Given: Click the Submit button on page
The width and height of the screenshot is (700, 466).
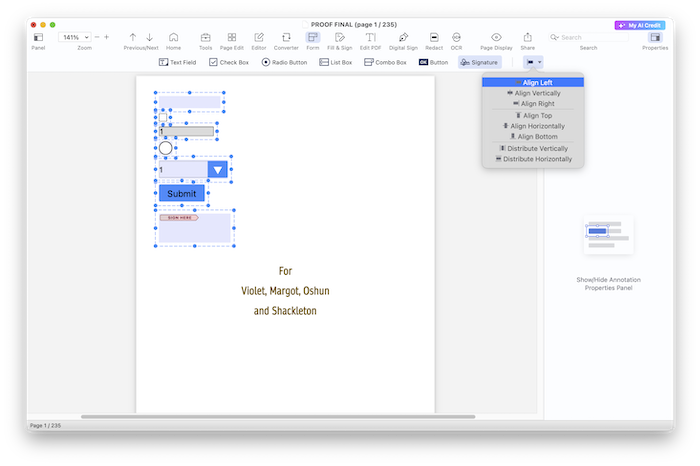Looking at the screenshot, I should 182,193.
